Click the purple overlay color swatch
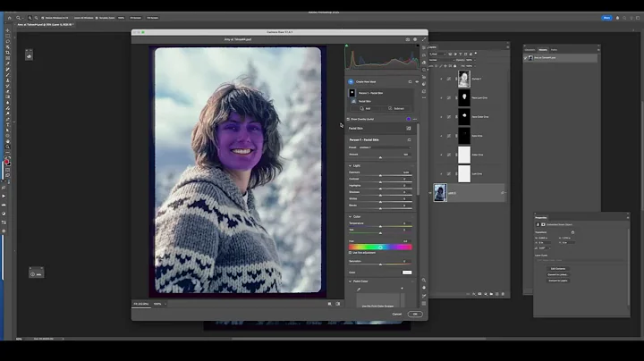Image resolution: width=644 pixels, height=361 pixels. (x=408, y=119)
